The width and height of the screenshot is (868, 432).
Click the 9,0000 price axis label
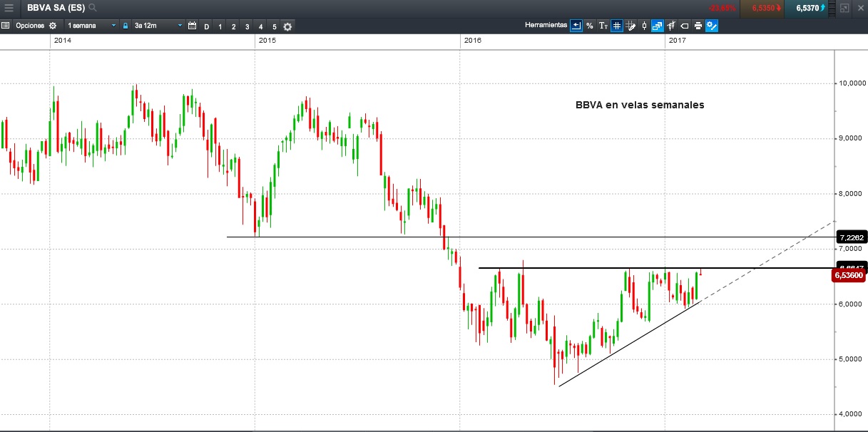tap(851, 138)
